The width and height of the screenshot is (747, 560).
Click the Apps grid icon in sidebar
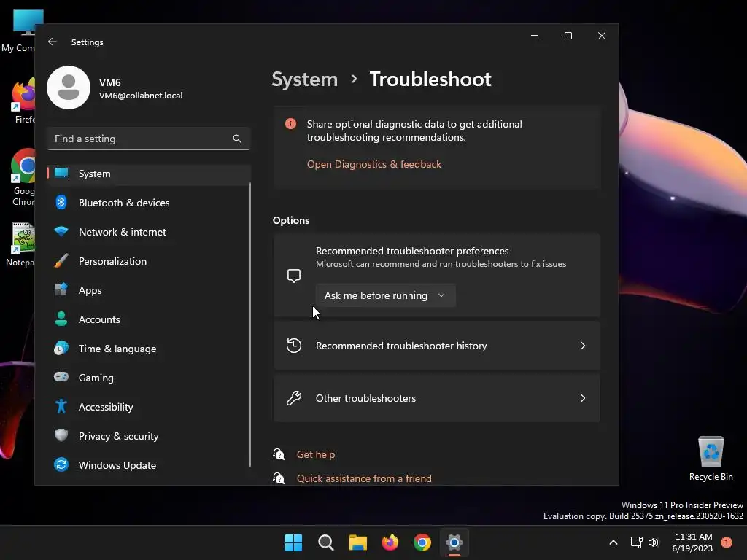[x=61, y=289]
